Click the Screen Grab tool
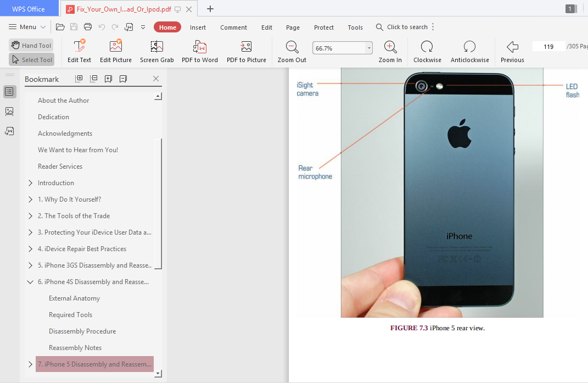Screen dimensions: 588x383 (157, 51)
